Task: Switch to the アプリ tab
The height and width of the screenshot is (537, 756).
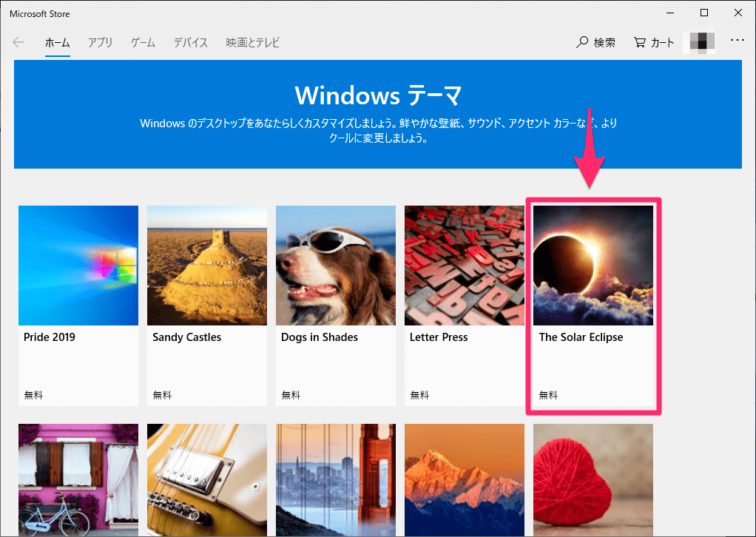Action: (101, 42)
